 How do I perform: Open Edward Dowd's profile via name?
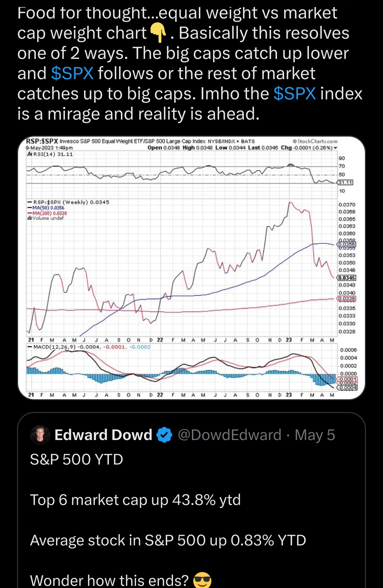point(103,435)
